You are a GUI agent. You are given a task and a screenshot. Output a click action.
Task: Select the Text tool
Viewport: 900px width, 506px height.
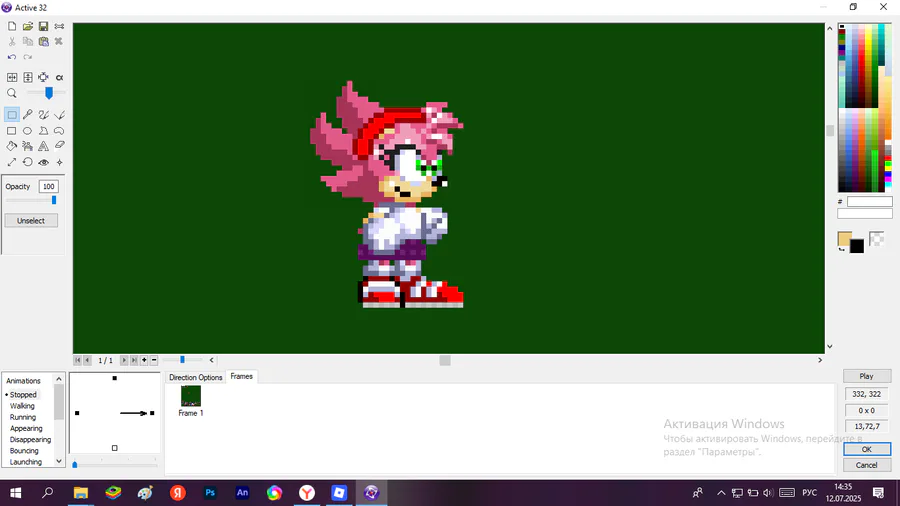coord(44,146)
